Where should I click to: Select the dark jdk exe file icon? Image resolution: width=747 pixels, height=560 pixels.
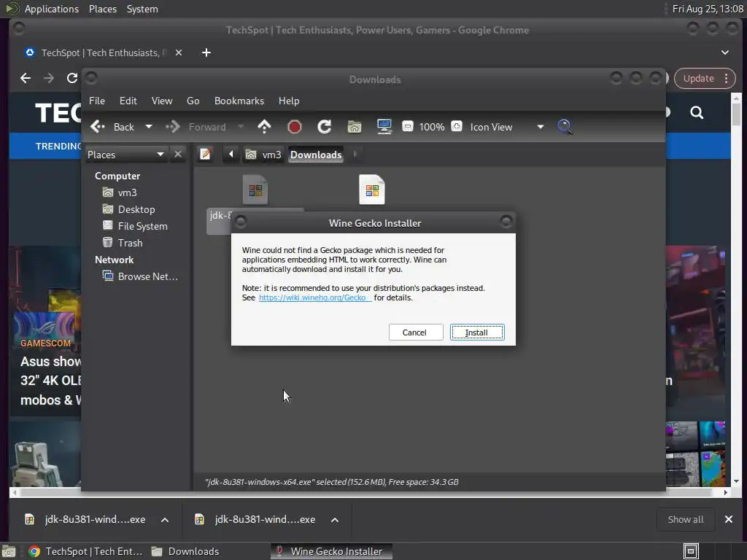[x=255, y=190]
